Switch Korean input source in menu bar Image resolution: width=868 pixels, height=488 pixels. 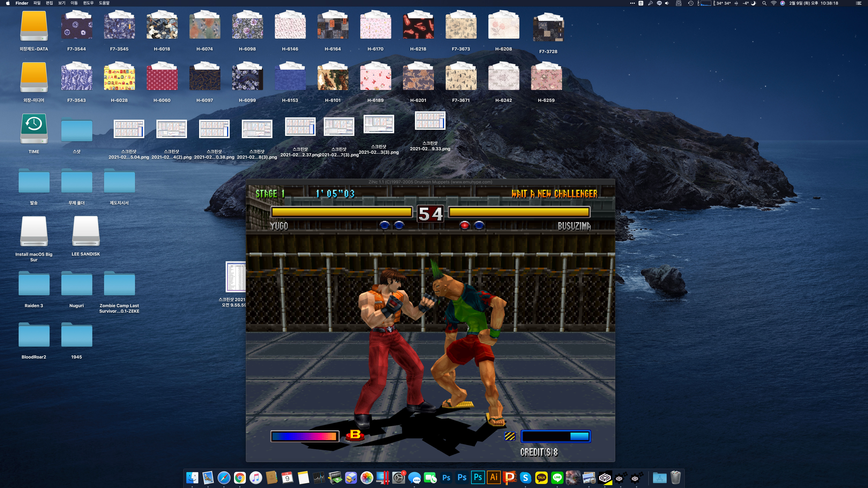pyautogui.click(x=641, y=3)
